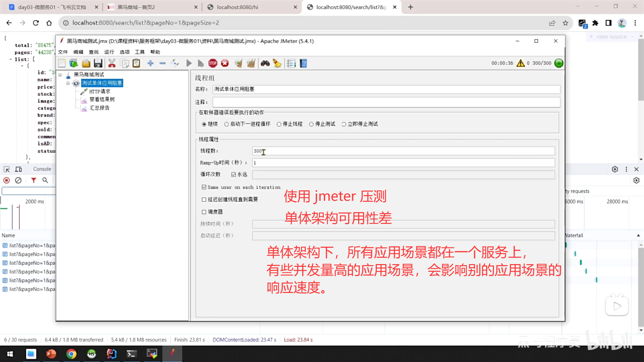Viewport: 644px width, 362px height.
Task: Toggle the device toolbar icon in DevTools
Action: [x=18, y=169]
